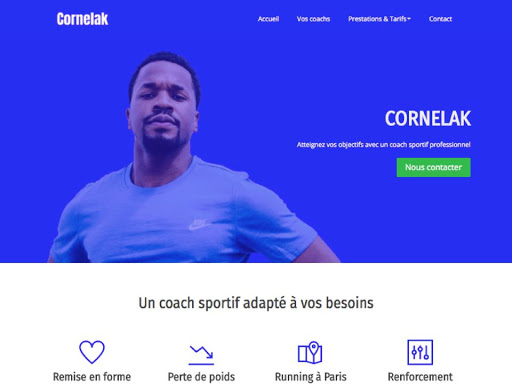Click the heart icon above Remise en forme

pos(92,352)
